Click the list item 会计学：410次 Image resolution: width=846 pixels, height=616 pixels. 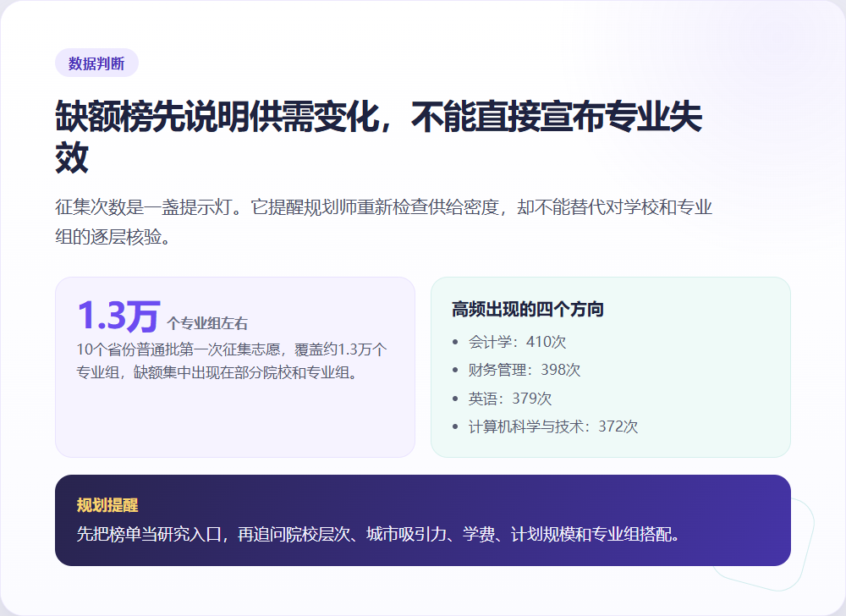(517, 342)
